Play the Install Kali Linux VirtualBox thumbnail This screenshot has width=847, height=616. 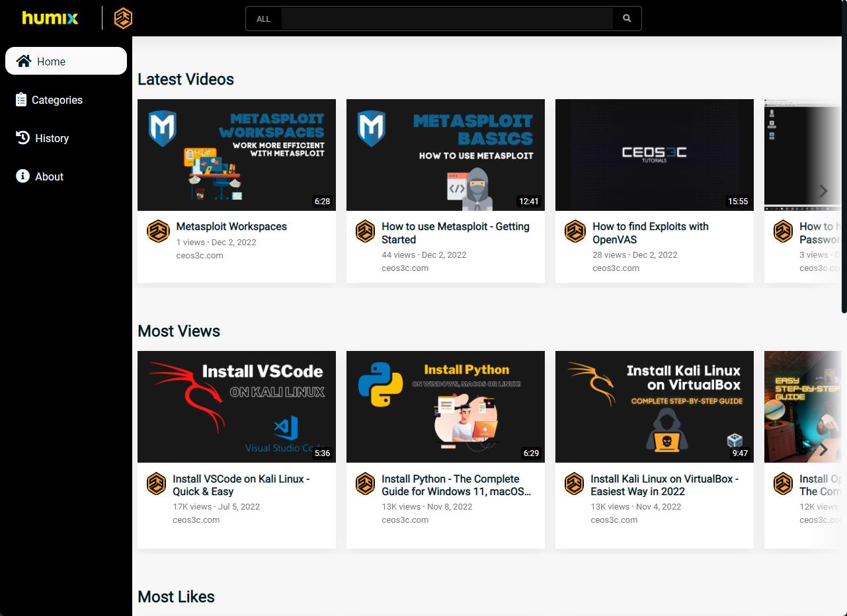pos(655,406)
